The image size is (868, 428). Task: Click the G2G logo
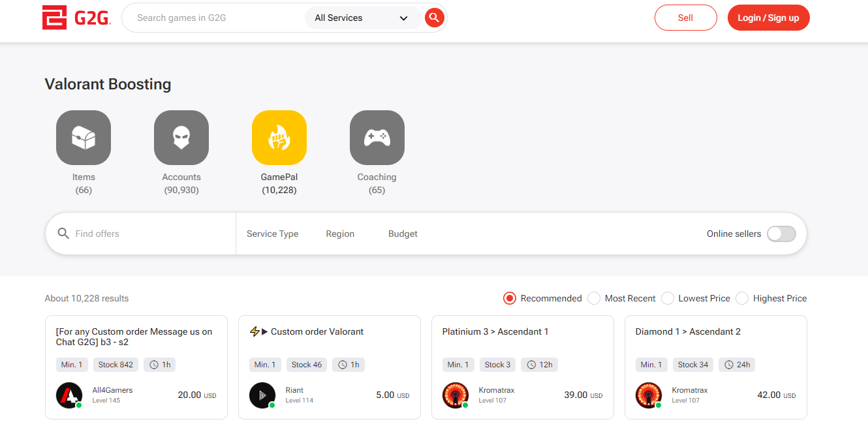point(76,18)
